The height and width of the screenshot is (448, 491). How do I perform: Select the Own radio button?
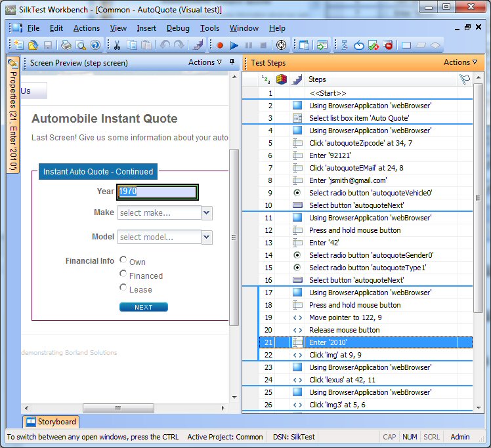[x=123, y=260]
